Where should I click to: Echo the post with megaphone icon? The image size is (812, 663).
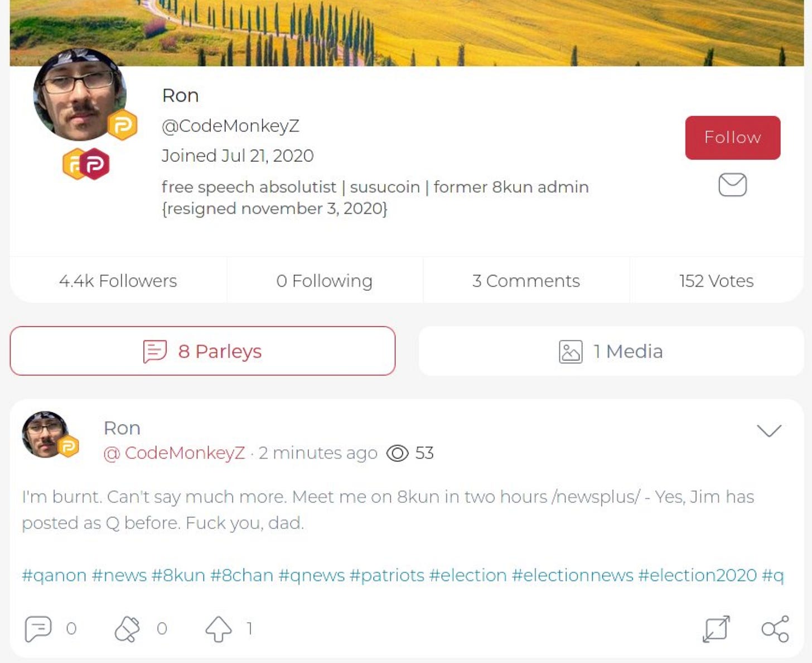127,629
